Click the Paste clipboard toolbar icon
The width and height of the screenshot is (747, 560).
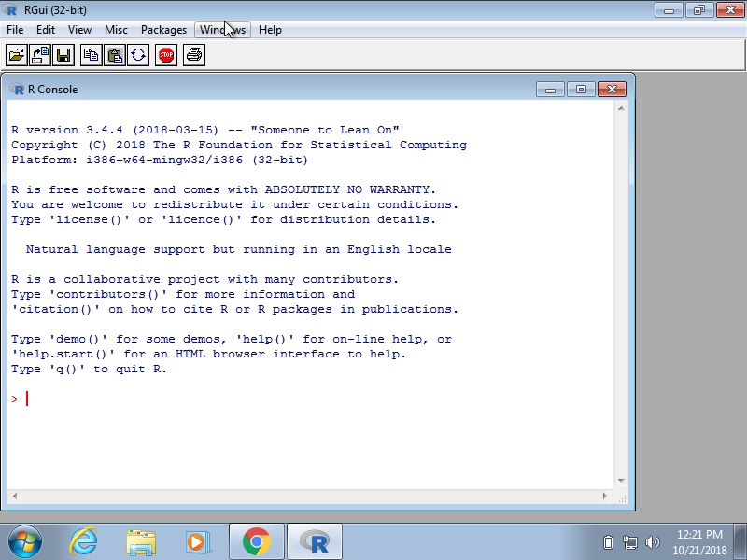(114, 55)
